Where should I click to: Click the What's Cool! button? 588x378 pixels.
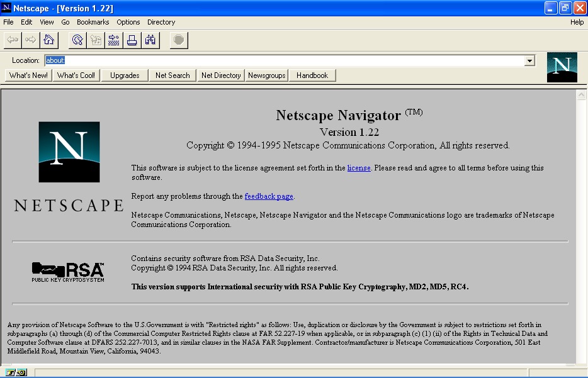[76, 75]
